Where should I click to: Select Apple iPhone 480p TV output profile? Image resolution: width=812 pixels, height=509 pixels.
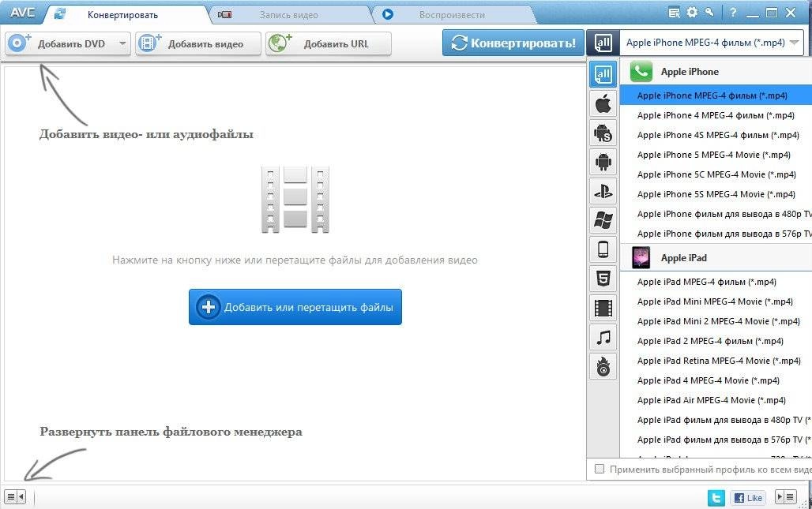(716, 214)
